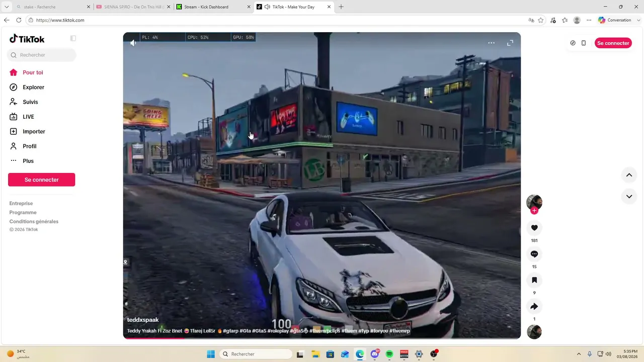This screenshot has height=362, width=644.
Task: Open the Pour toi feed
Action: point(33,72)
